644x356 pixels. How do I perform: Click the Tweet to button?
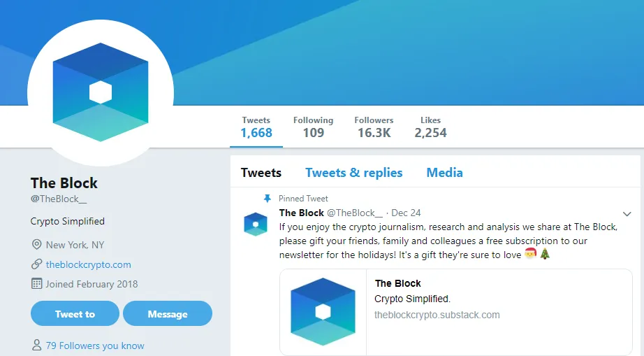click(x=75, y=313)
